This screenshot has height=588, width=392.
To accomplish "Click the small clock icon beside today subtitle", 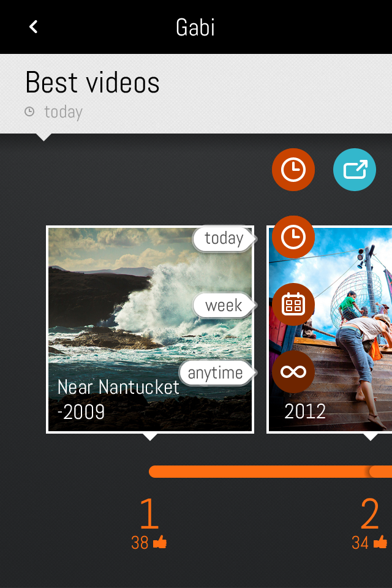I will click(x=29, y=111).
